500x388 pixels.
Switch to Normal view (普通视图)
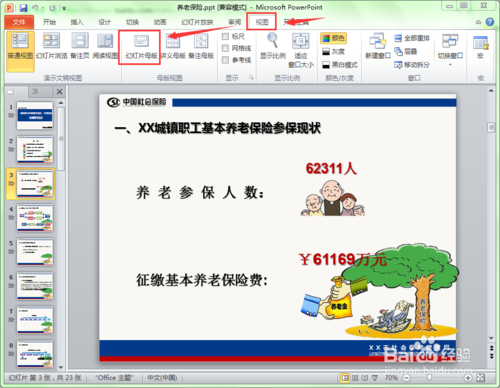(x=20, y=51)
